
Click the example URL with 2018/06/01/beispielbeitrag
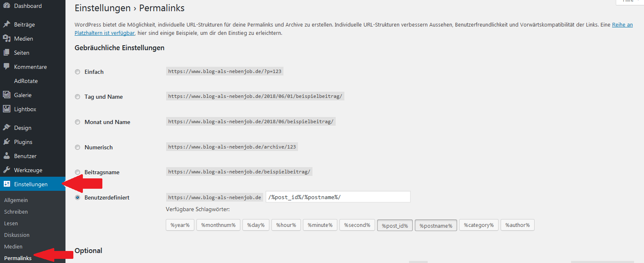coord(255,96)
